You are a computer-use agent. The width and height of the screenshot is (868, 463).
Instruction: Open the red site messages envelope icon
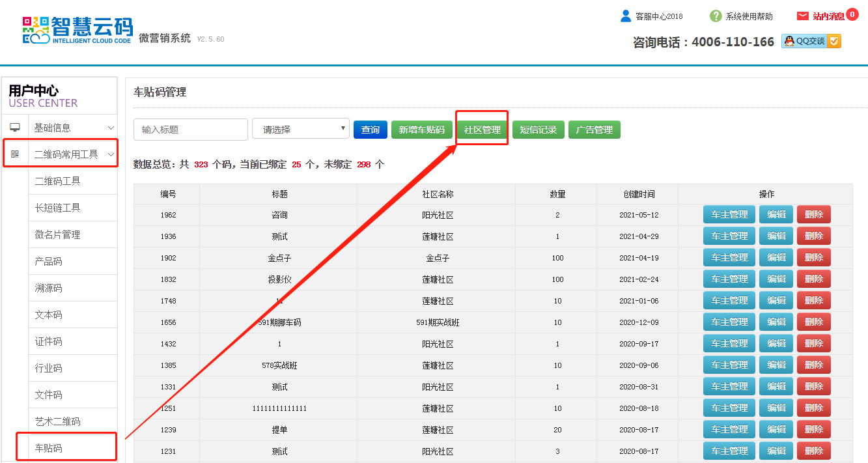click(x=803, y=16)
